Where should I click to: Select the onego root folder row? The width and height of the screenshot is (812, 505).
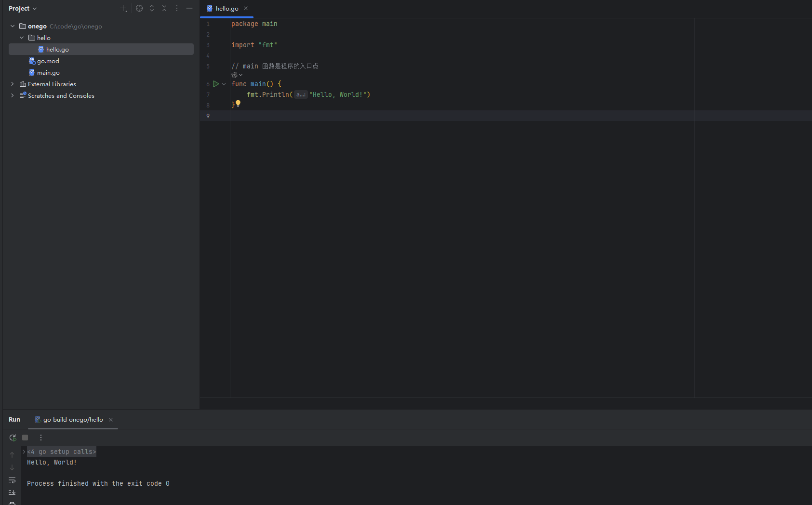pyautogui.click(x=101, y=26)
